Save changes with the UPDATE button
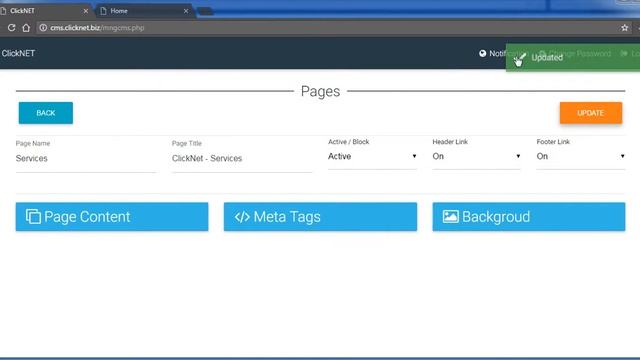 point(591,113)
